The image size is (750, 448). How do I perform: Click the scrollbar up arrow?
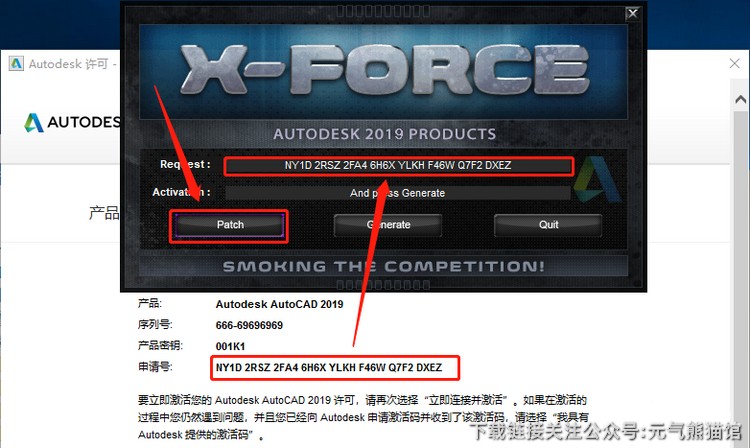(x=740, y=99)
